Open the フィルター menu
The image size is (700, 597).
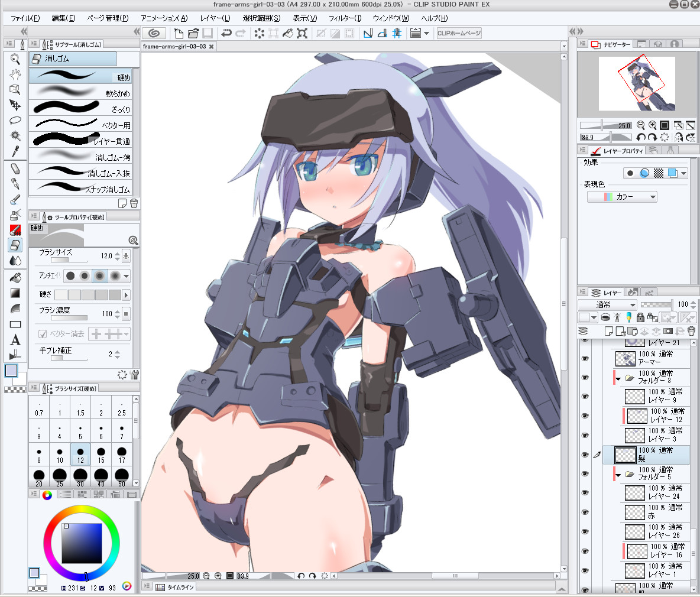tap(345, 18)
